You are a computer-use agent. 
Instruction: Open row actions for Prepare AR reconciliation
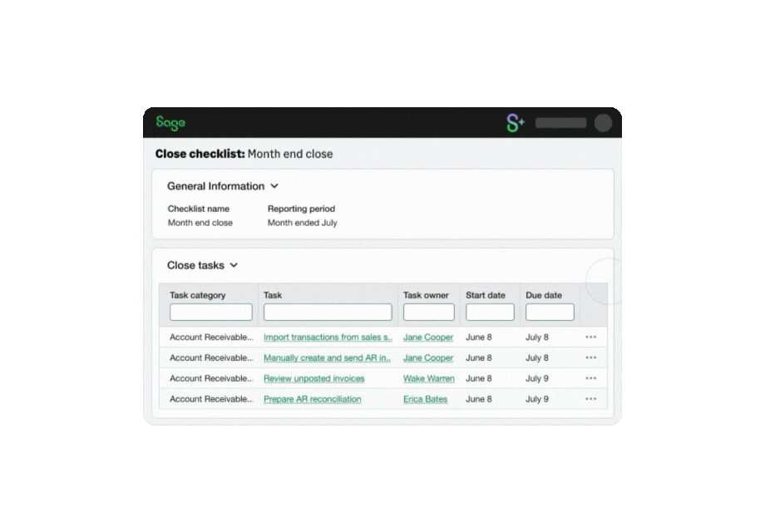coord(592,399)
